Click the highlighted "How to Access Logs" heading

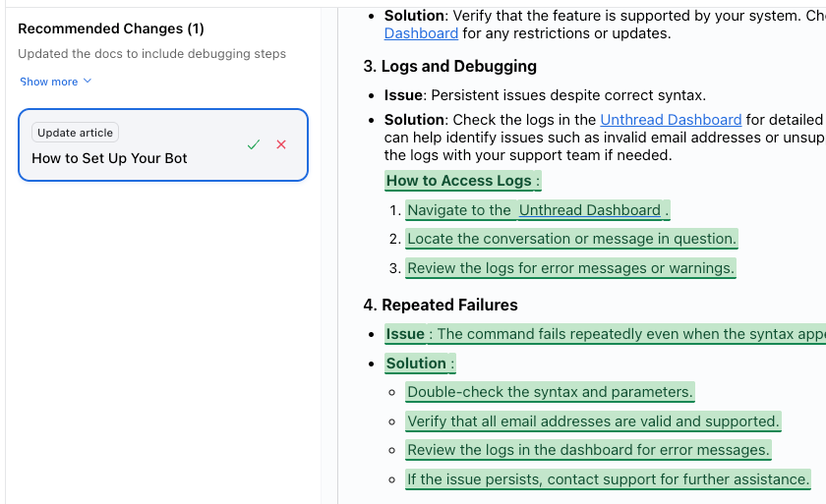459,181
